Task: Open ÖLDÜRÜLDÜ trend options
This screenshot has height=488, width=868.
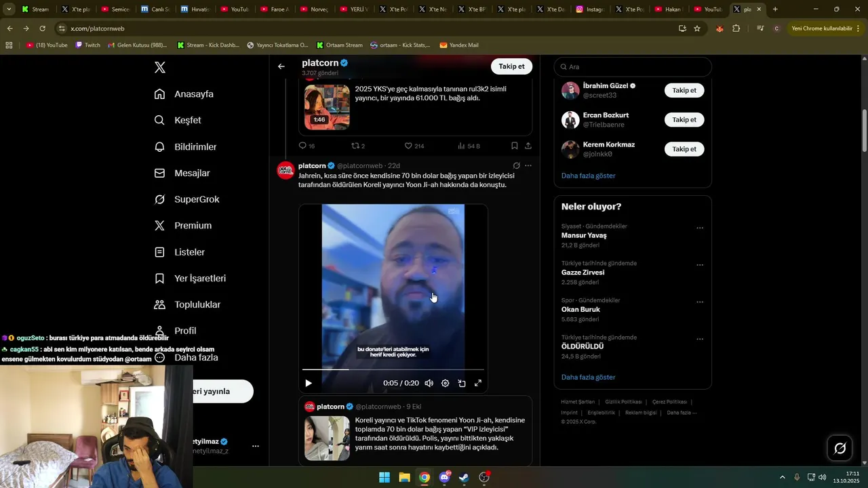Action: point(700,340)
